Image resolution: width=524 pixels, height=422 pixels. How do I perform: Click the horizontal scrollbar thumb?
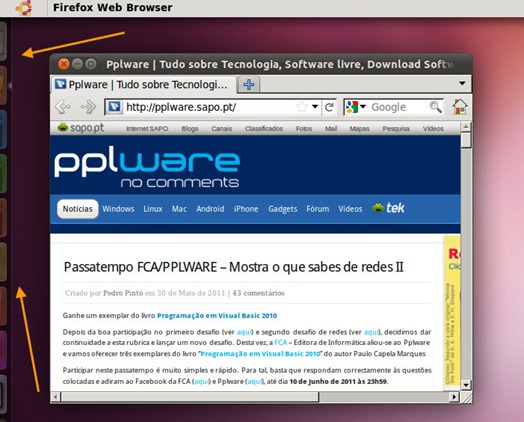pos(190,397)
